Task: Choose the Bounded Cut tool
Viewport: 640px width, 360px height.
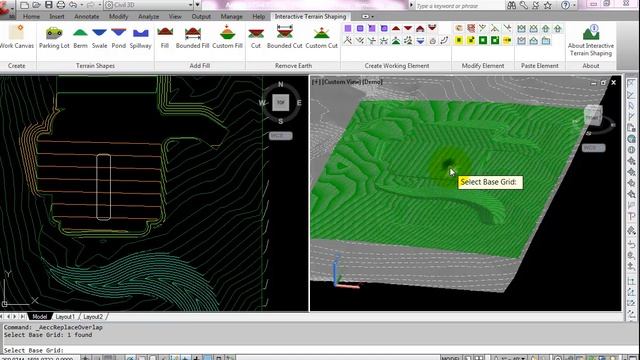Action: [x=284, y=37]
